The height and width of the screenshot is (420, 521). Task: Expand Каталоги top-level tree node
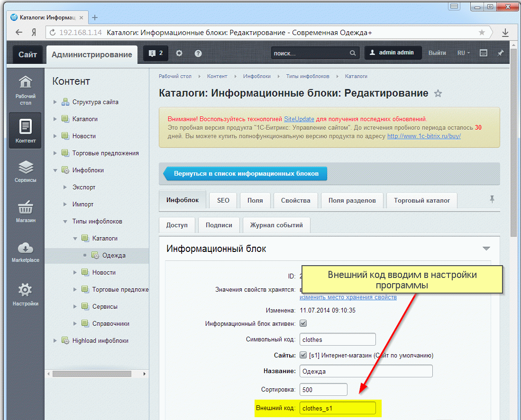point(55,119)
